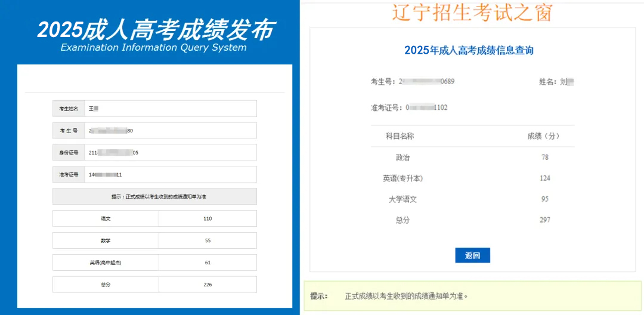Select the 数学 subject cell
644x315 pixels.
pyautogui.click(x=106, y=240)
